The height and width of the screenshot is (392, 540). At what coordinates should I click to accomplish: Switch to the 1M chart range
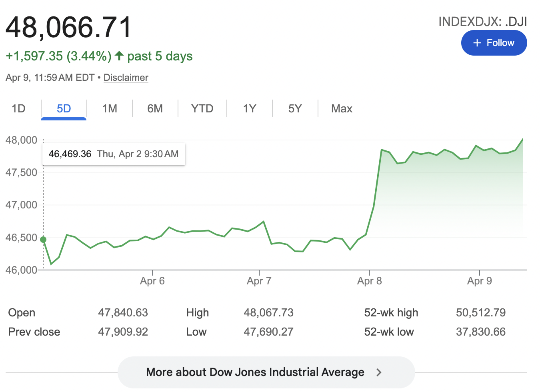[110, 108]
